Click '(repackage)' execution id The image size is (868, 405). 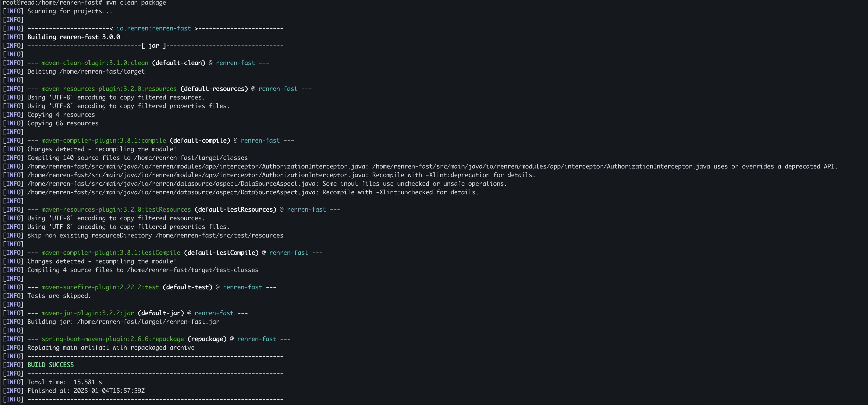click(207, 339)
